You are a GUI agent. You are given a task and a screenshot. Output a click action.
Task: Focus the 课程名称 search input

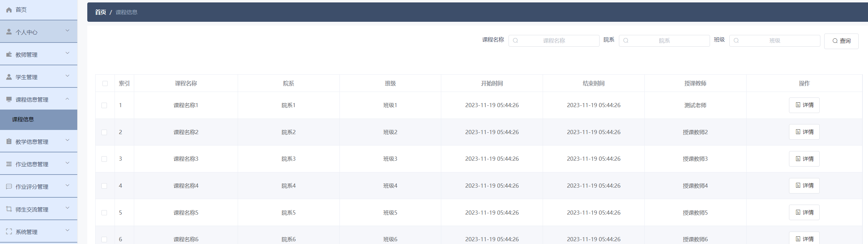coord(554,40)
